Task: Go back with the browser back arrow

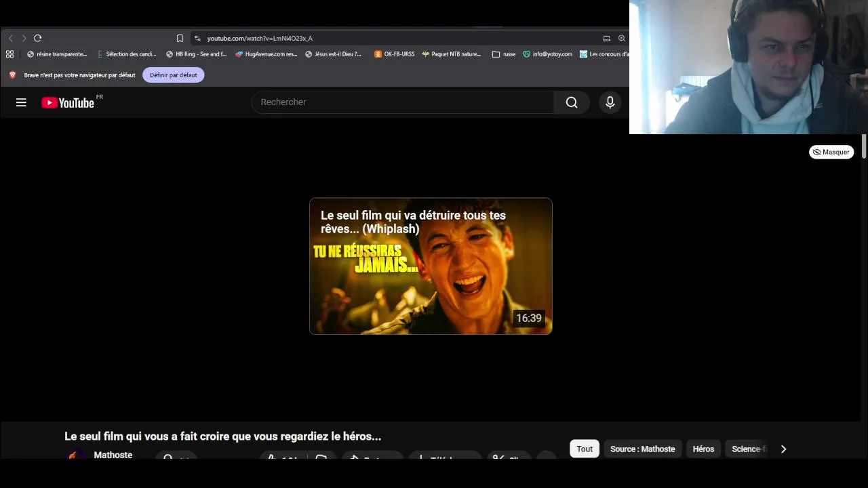Action: click(x=11, y=38)
